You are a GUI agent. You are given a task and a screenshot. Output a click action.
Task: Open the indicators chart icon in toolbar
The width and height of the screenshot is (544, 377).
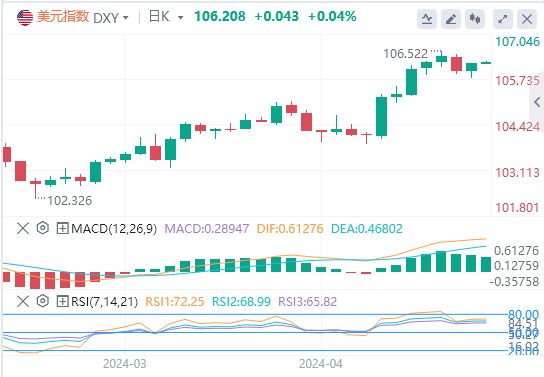427,19
